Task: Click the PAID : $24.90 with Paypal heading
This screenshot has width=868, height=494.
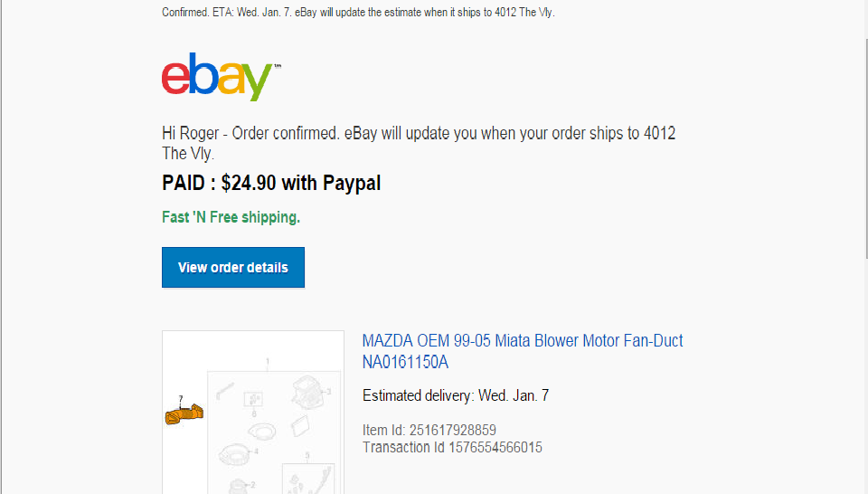Action: (271, 184)
